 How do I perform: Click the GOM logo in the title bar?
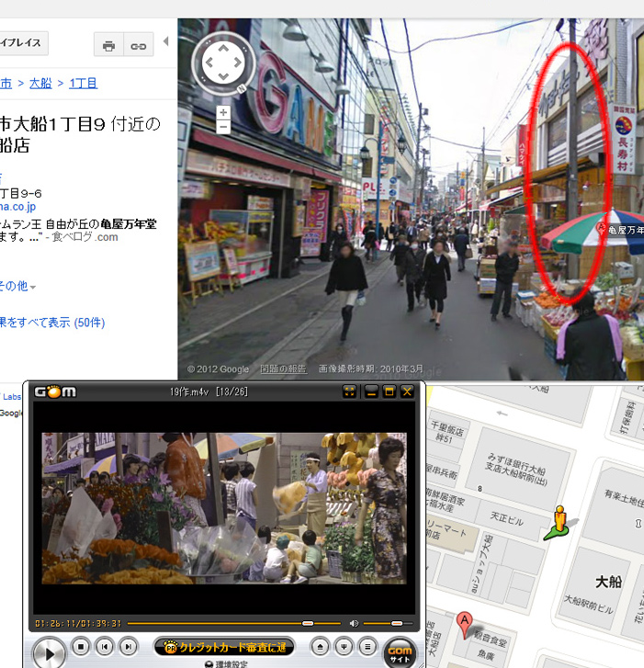(55, 391)
